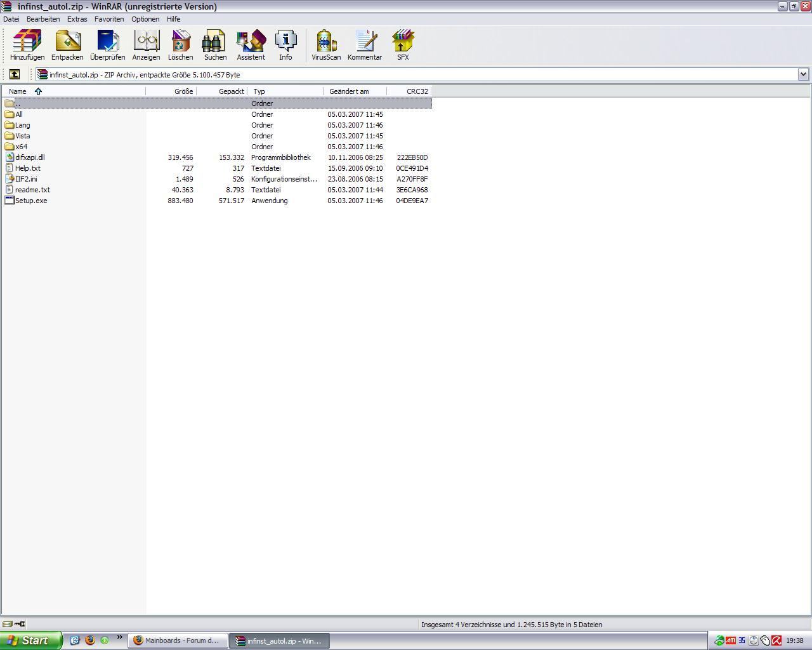Sort by Typ column header

285,91
